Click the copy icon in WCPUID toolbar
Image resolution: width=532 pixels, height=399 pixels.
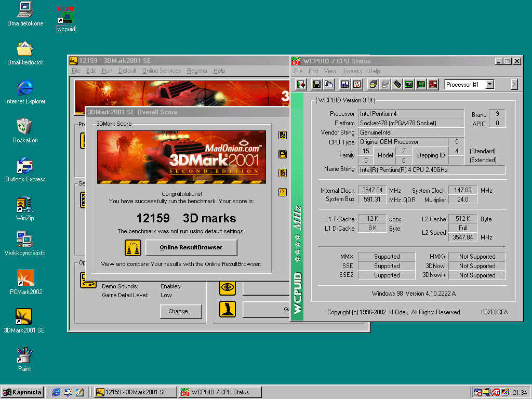tap(328, 84)
